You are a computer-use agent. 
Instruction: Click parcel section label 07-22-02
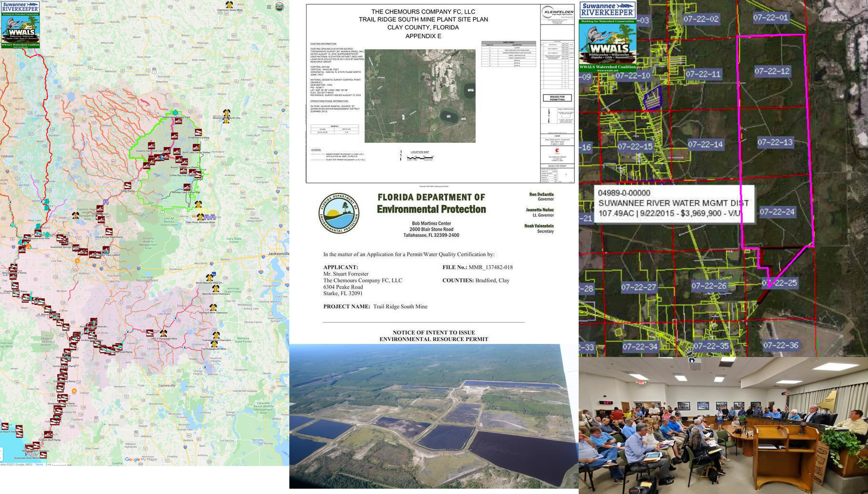tap(701, 19)
